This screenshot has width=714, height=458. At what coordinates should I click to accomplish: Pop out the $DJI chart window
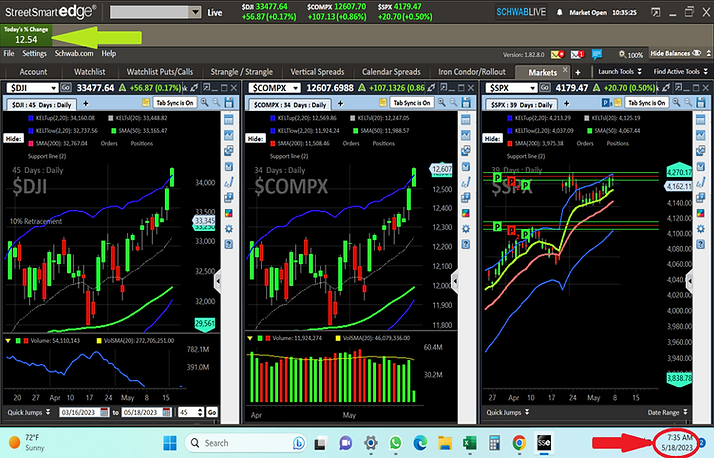click(x=207, y=87)
